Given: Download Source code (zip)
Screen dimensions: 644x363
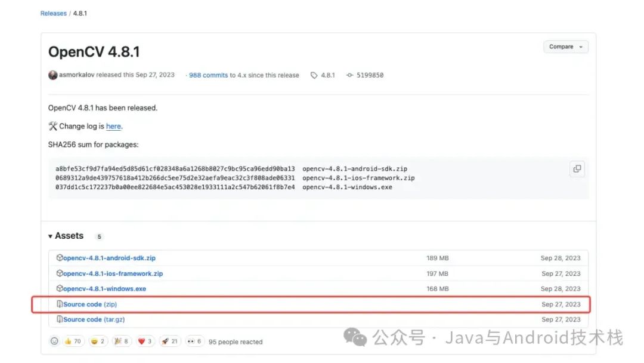Looking at the screenshot, I should (x=90, y=304).
